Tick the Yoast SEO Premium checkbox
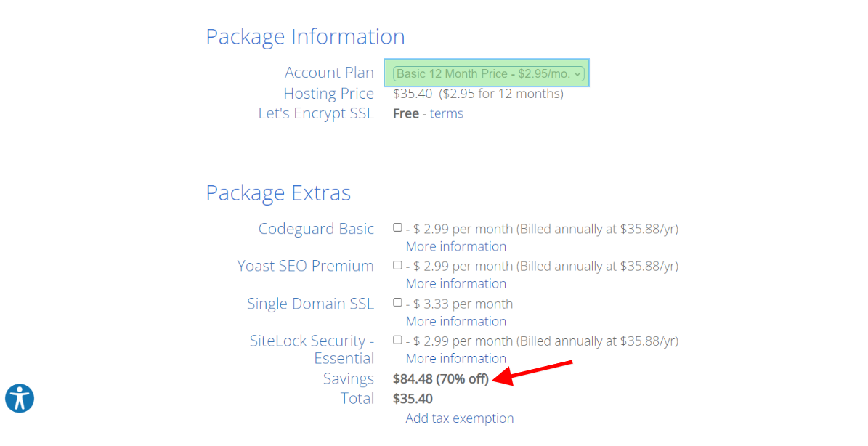Image resolution: width=868 pixels, height=446 pixels. [397, 265]
